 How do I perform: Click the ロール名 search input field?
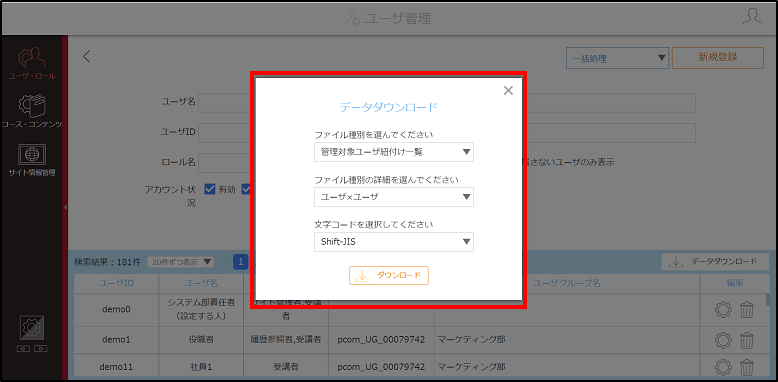click(224, 162)
